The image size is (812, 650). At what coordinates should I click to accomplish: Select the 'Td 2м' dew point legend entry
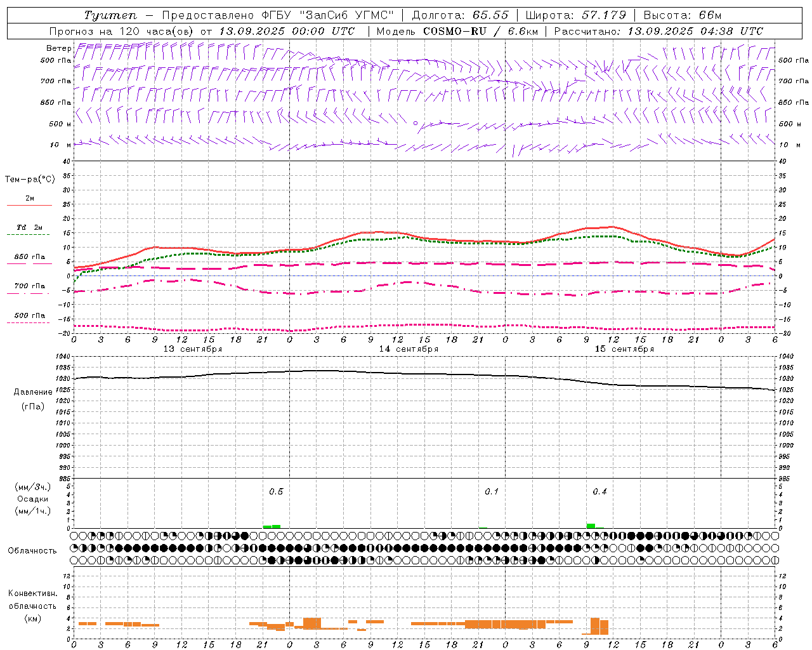(x=30, y=227)
